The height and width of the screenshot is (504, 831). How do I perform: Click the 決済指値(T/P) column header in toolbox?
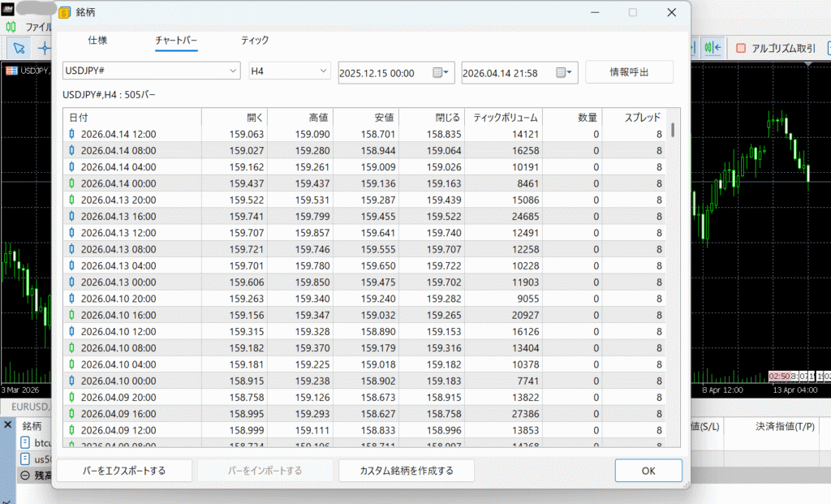(x=785, y=426)
